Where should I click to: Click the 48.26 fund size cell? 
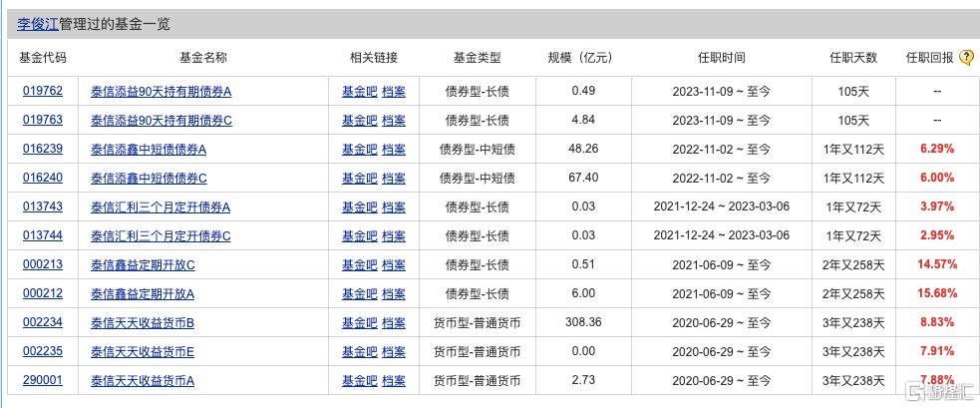584,149
